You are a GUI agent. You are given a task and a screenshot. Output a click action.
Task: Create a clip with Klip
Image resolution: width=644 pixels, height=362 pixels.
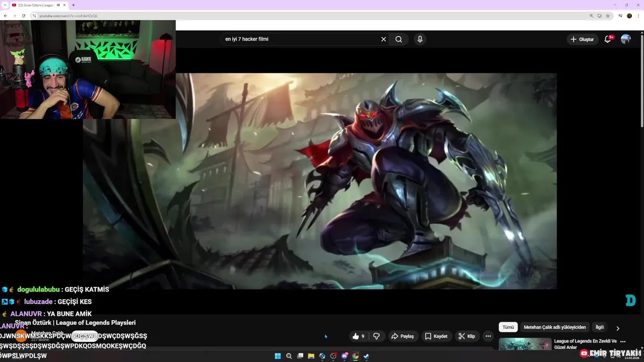pos(467,336)
